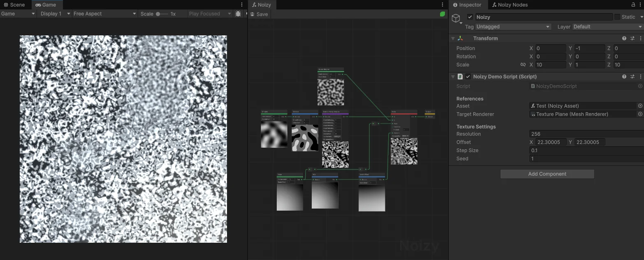Image resolution: width=644 pixels, height=260 pixels.
Task: Open the Static options dropdown arrow
Action: click(641, 17)
